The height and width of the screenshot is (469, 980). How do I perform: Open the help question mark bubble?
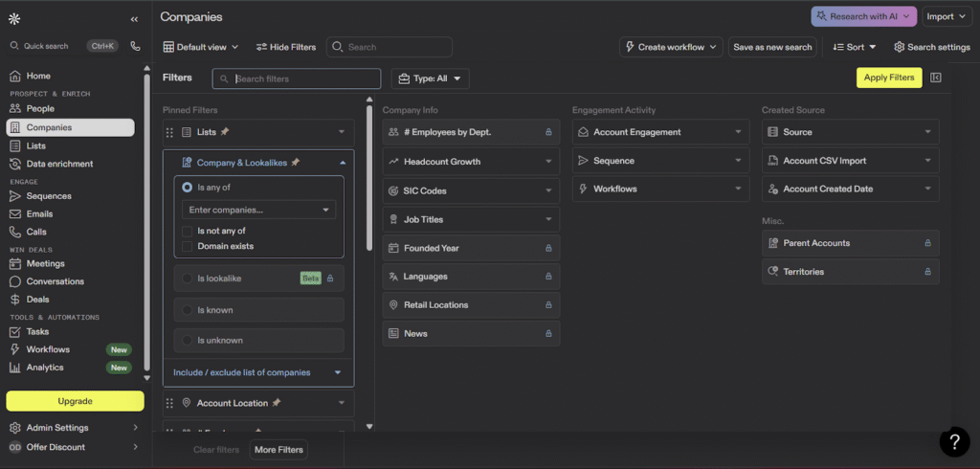954,441
